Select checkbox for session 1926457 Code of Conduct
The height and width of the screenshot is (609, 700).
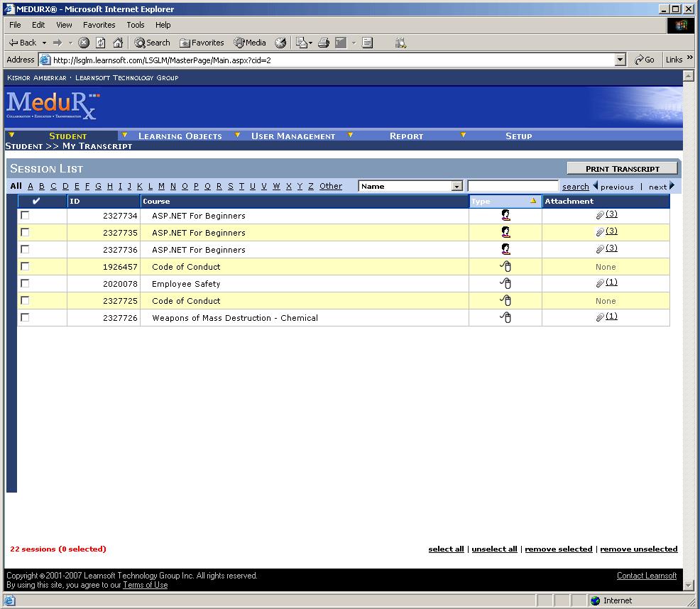[x=26, y=266]
